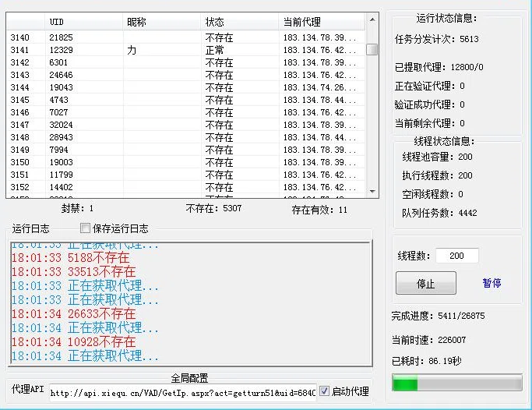This screenshot has height=410, width=532.
Task: Click log entry 26633不存在
Action: (74, 314)
